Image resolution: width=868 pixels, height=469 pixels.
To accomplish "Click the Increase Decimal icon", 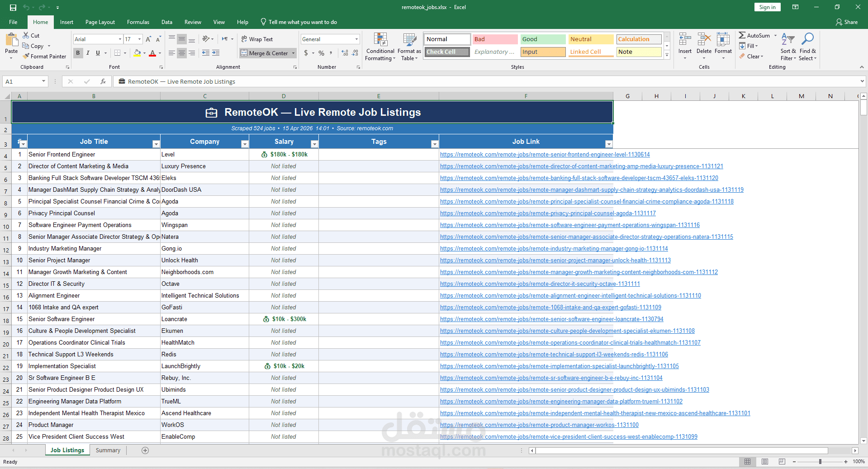I will [x=345, y=53].
